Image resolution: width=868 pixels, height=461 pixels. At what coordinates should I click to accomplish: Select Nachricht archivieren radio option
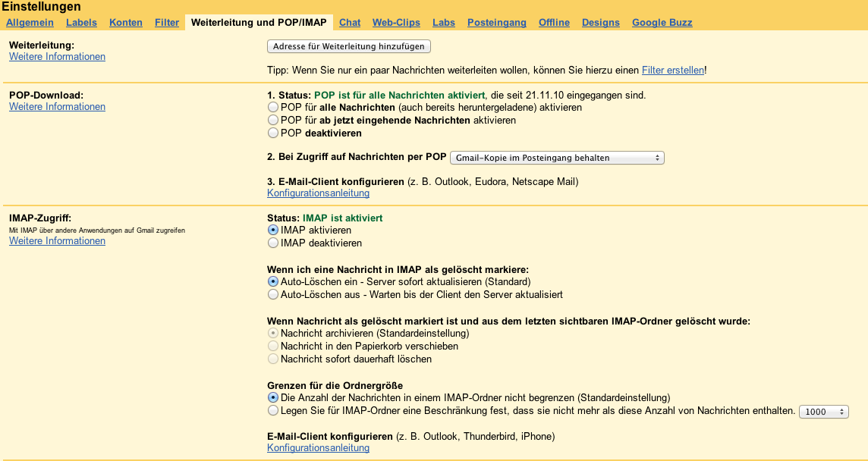click(273, 333)
